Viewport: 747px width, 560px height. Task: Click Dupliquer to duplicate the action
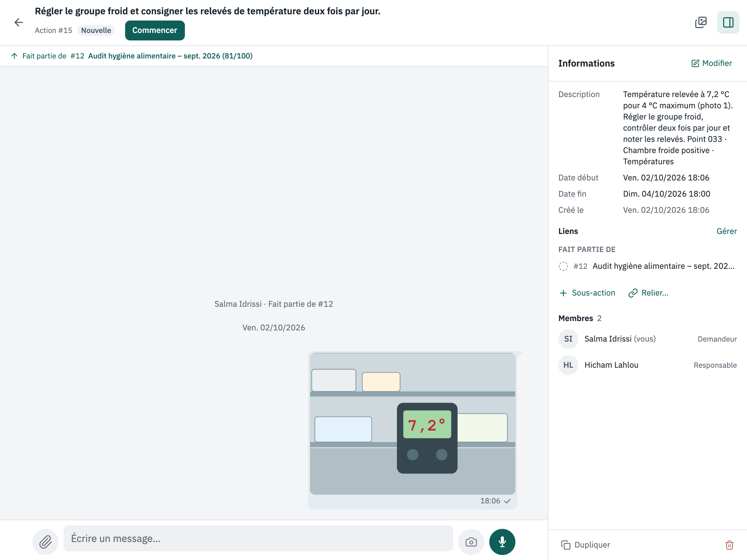click(585, 545)
